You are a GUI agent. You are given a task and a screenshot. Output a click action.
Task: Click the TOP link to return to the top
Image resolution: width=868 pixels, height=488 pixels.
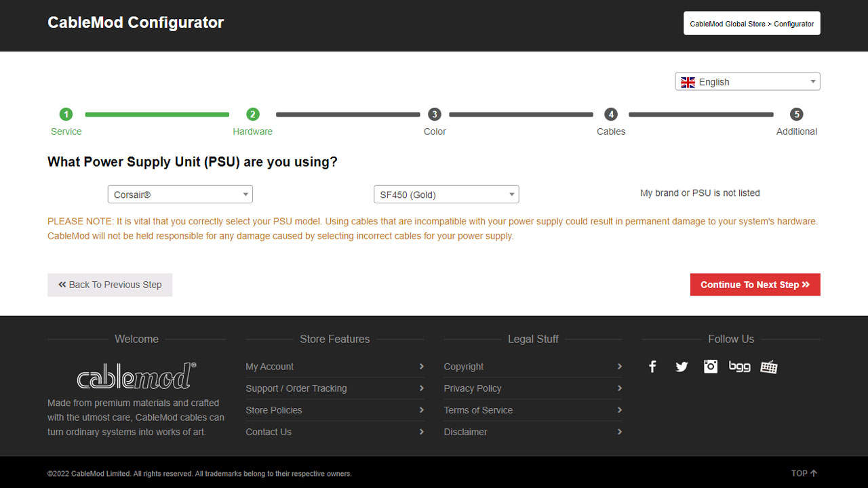point(804,473)
